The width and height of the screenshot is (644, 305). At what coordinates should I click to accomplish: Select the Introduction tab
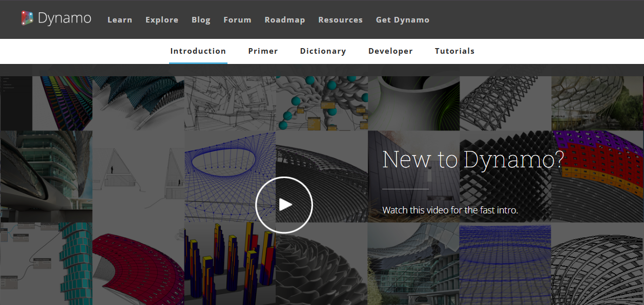tap(198, 51)
